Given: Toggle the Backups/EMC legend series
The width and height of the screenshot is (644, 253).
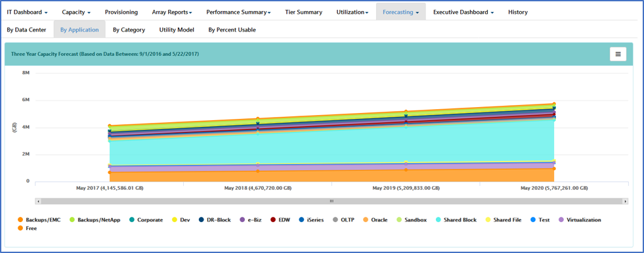Looking at the screenshot, I should click(x=39, y=220).
